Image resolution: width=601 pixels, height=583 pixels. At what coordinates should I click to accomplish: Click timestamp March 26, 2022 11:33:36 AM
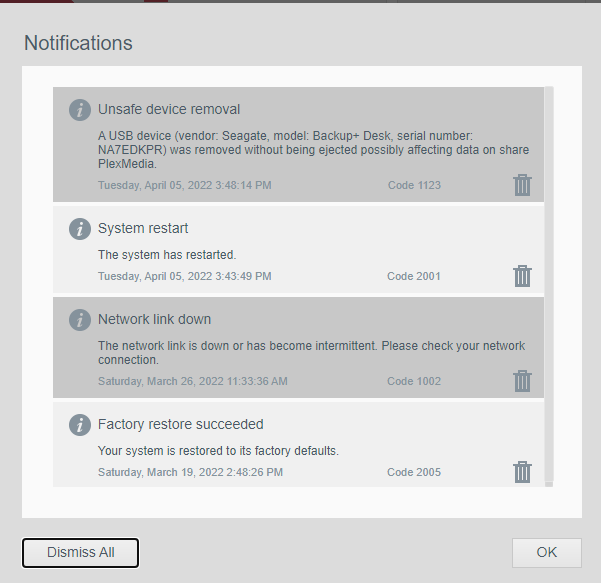click(x=193, y=381)
